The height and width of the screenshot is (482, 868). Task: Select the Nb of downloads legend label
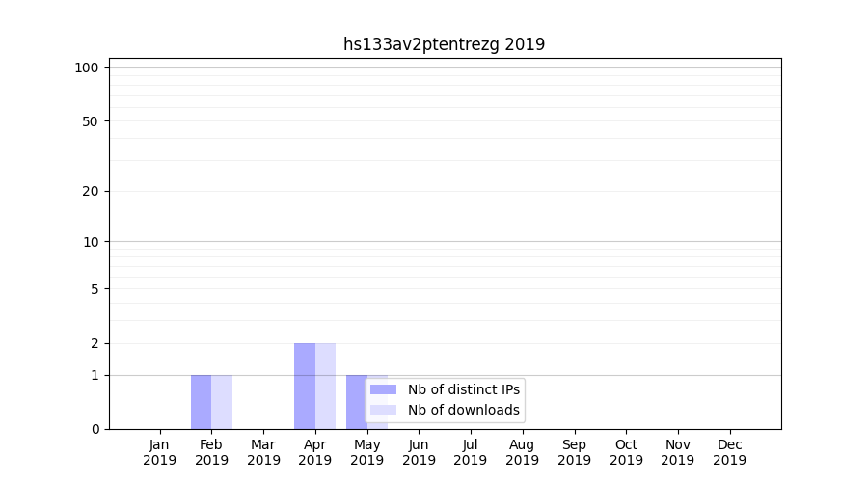[463, 410]
